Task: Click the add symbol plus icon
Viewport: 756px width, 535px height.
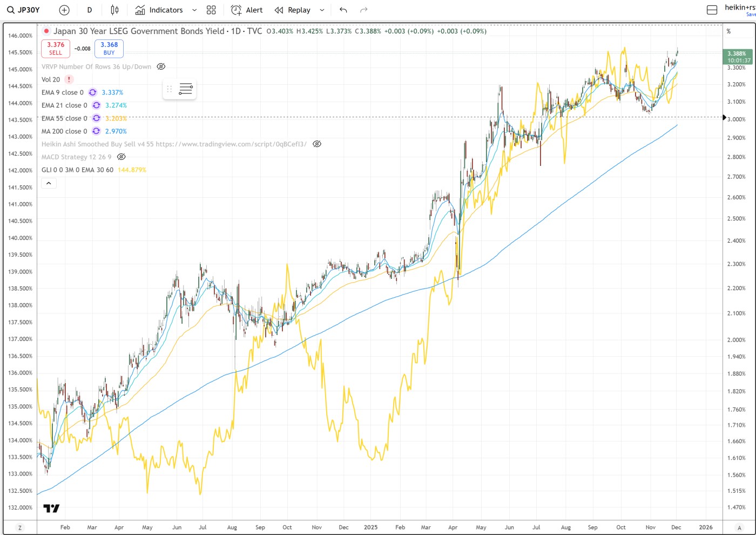Action: pos(64,10)
